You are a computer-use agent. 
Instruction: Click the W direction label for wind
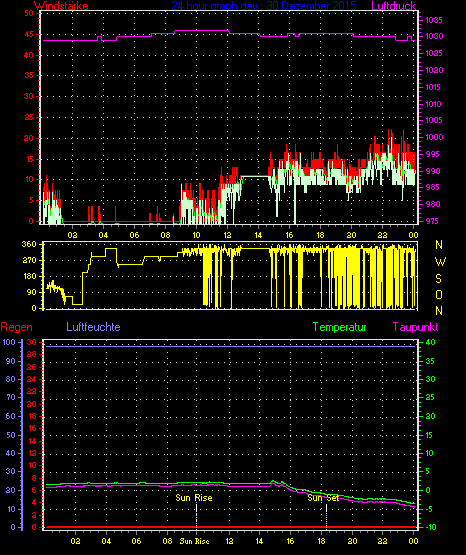tap(440, 262)
